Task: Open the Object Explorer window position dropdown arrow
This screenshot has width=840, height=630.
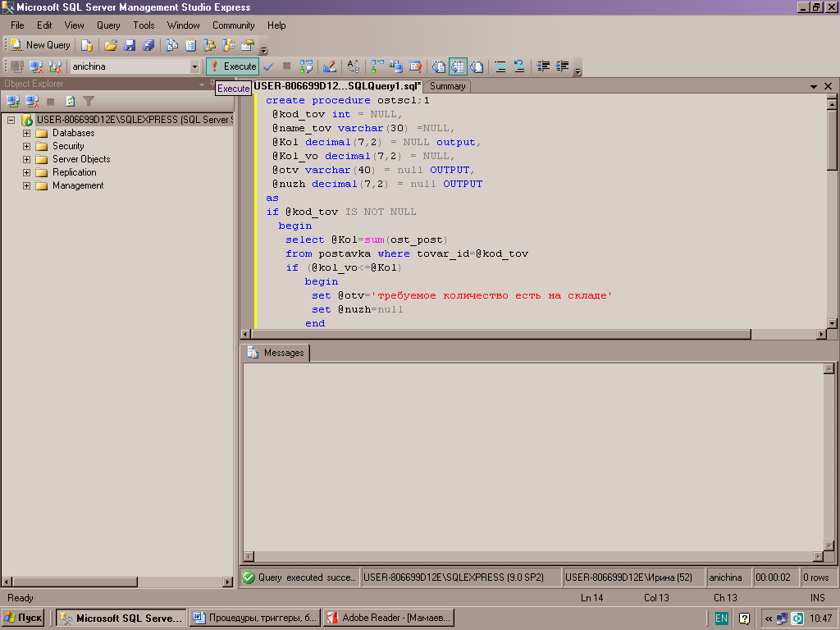Action: [x=202, y=84]
